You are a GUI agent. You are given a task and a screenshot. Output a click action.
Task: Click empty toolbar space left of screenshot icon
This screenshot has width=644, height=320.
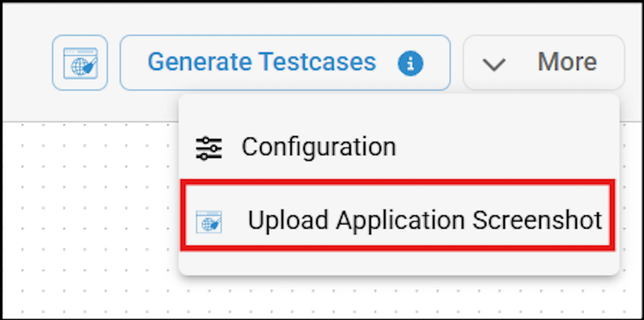coord(26,63)
